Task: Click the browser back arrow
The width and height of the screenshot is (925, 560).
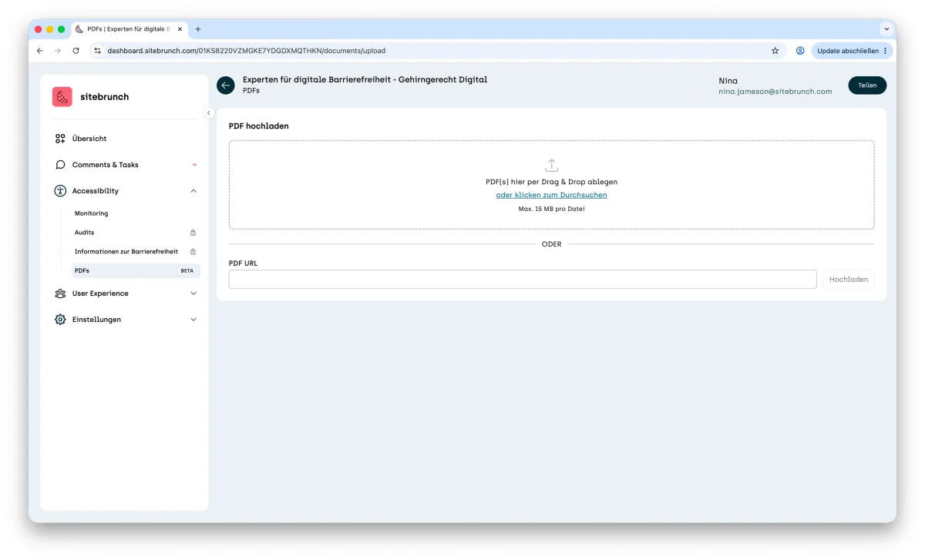Action: pos(40,51)
